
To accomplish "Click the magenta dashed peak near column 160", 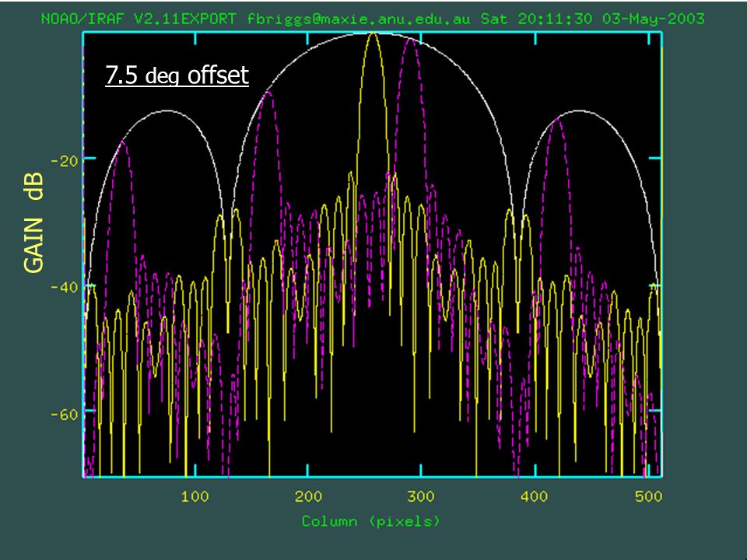I will 268,94.
